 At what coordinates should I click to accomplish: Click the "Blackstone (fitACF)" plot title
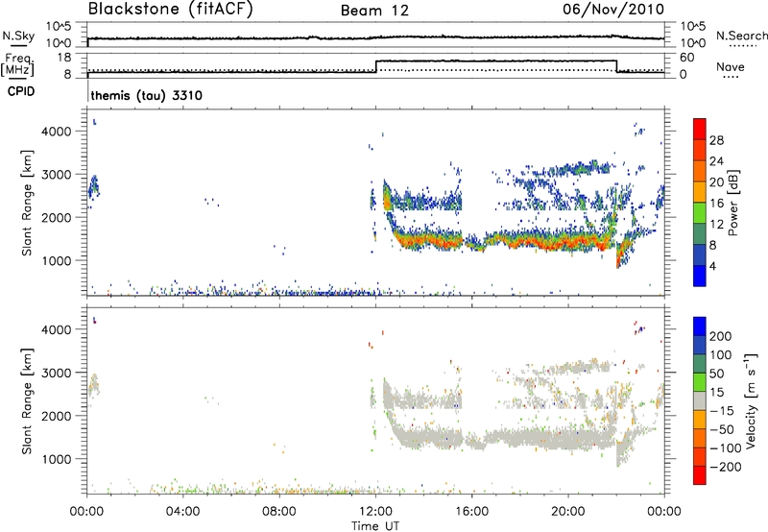click(x=171, y=9)
